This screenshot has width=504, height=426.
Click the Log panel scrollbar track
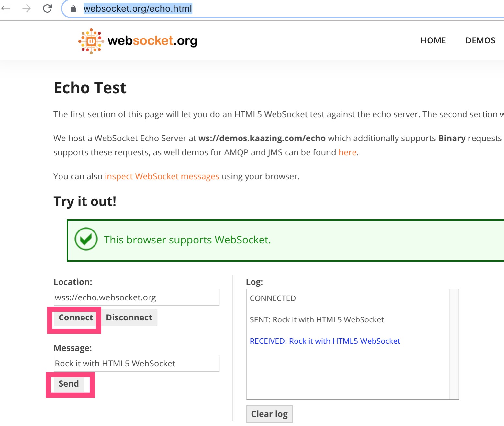click(454, 344)
